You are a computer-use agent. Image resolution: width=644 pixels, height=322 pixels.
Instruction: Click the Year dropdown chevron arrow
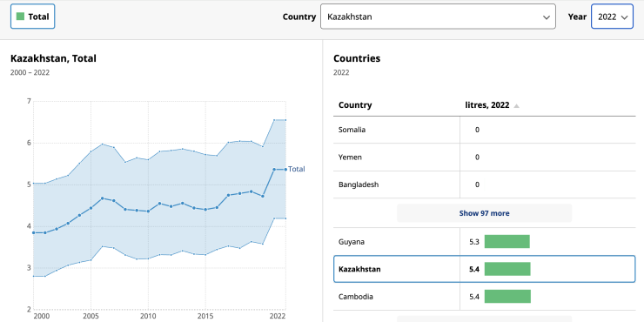[x=624, y=17]
